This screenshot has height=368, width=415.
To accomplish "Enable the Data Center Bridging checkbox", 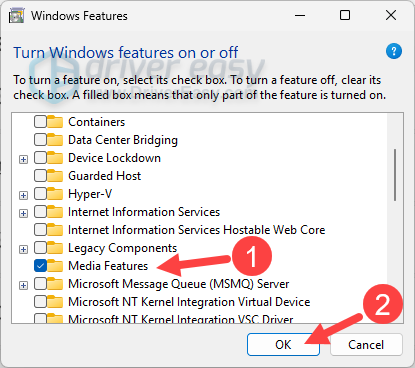I will click(40, 140).
